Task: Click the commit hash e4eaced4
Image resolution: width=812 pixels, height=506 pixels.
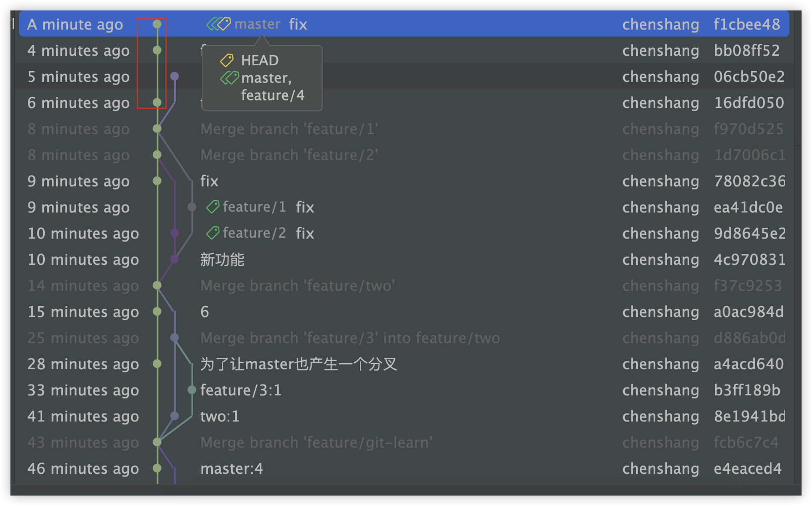Action: 748,469
